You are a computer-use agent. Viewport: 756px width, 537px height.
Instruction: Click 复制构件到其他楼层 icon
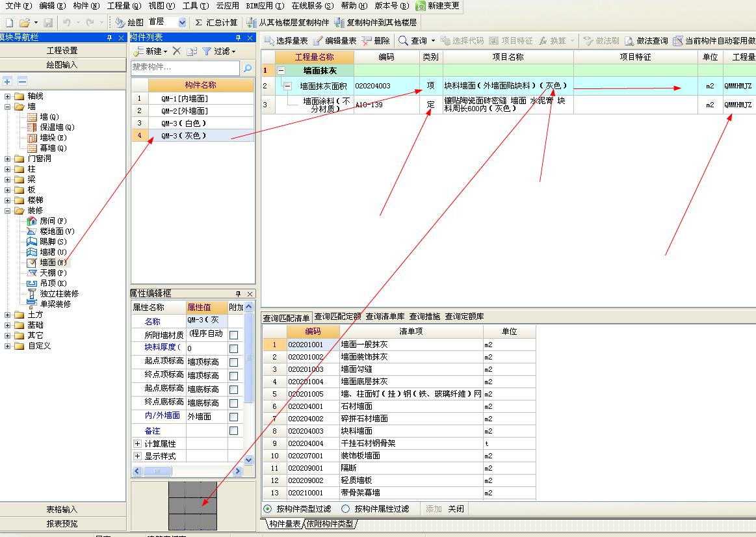339,23
